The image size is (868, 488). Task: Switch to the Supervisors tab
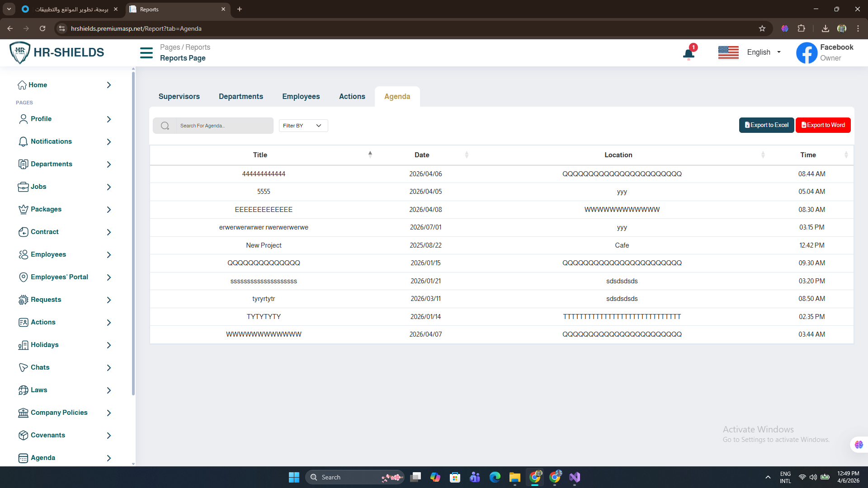(x=179, y=97)
